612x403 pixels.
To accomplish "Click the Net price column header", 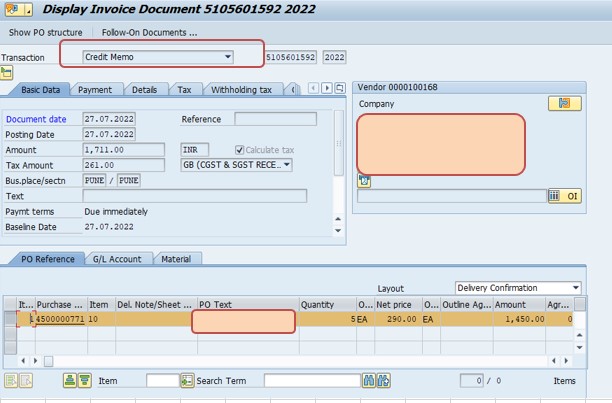I will [398, 304].
